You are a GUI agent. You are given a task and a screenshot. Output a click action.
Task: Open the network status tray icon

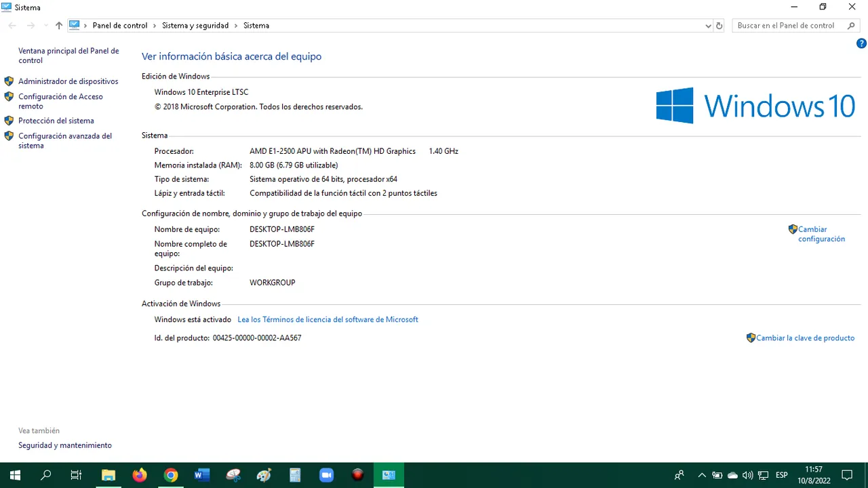coord(763,475)
